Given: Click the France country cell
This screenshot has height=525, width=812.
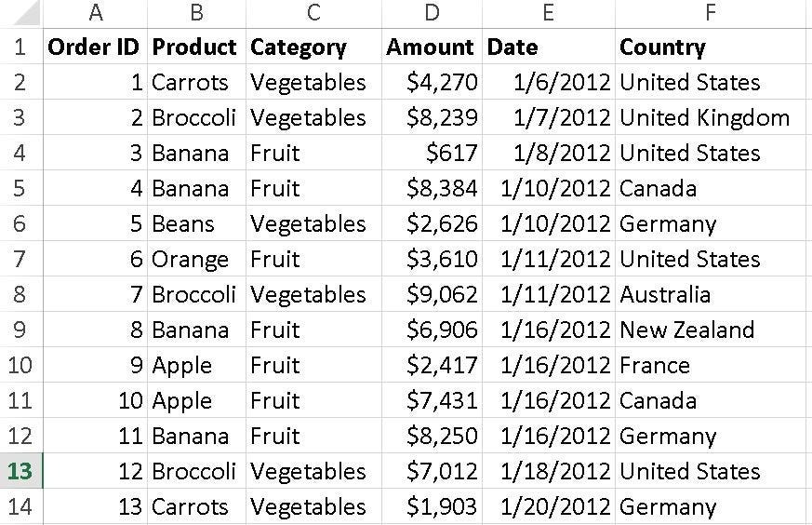Looking at the screenshot, I should coord(655,365).
